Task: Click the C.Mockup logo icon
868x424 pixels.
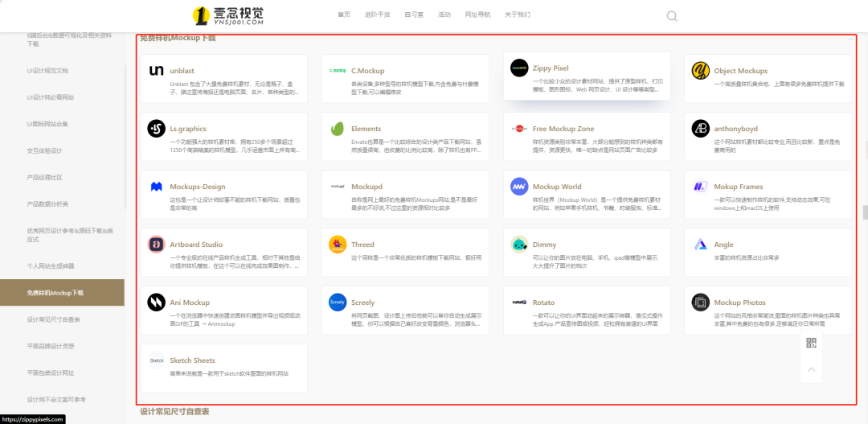Action: 338,70
